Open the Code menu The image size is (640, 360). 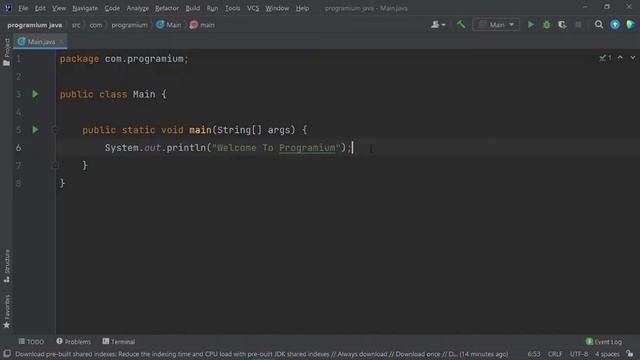[x=112, y=8]
